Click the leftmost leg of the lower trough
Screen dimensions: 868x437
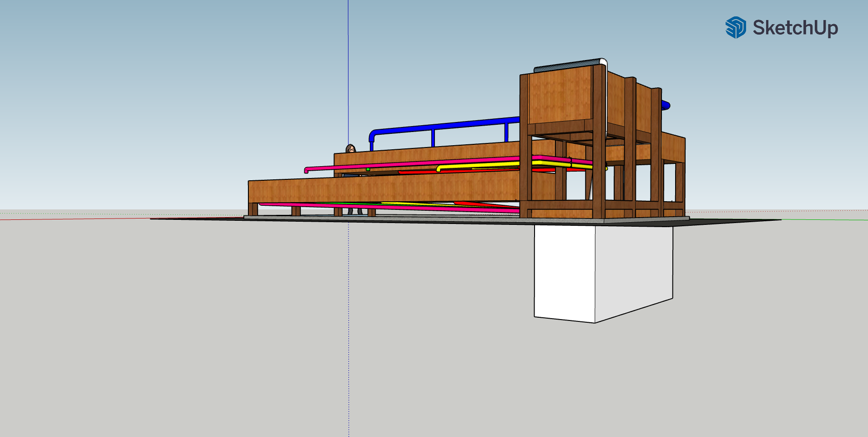coord(252,209)
